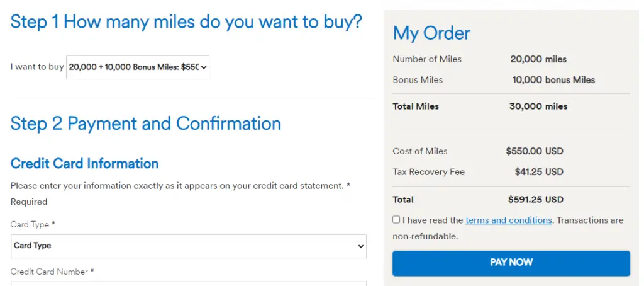Expand the Card Type dropdown
The width and height of the screenshot is (644, 286).
(x=189, y=246)
